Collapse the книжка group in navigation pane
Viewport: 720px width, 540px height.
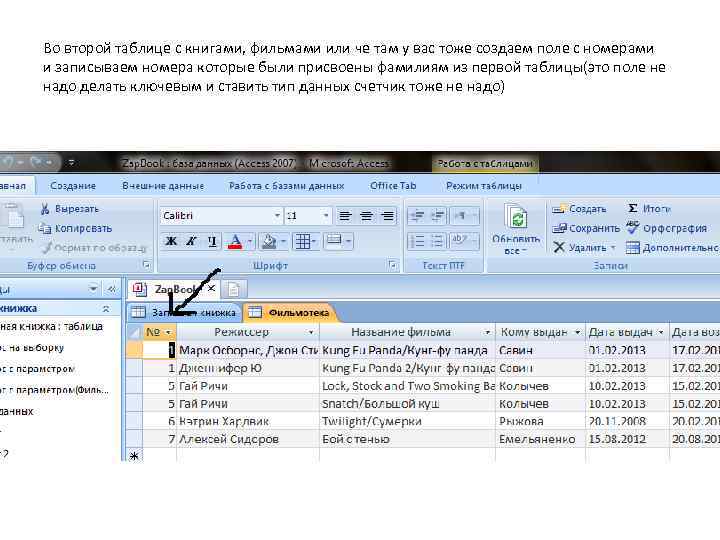click(x=106, y=309)
